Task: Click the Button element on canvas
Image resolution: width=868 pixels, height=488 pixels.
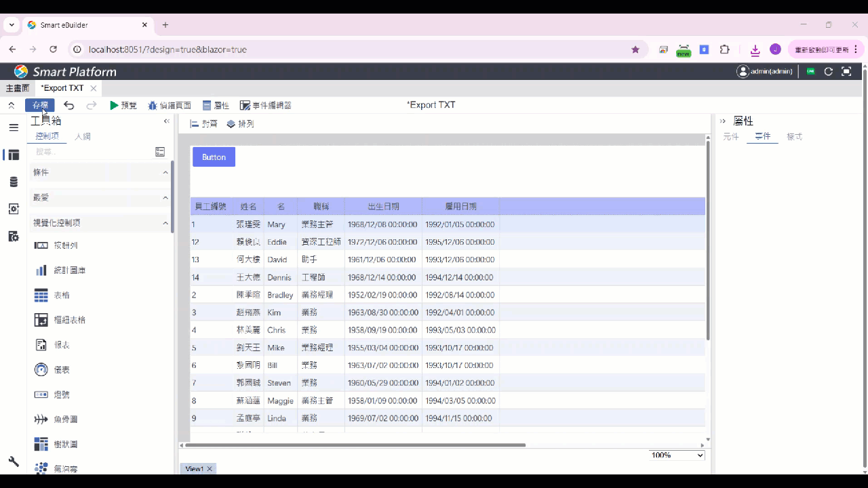Action: tap(214, 157)
